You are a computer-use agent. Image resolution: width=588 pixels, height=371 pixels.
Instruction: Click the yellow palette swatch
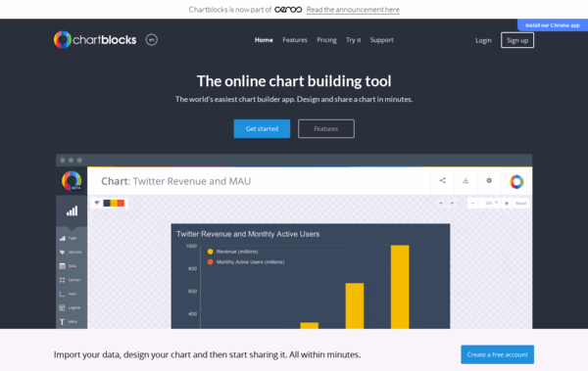pos(114,203)
